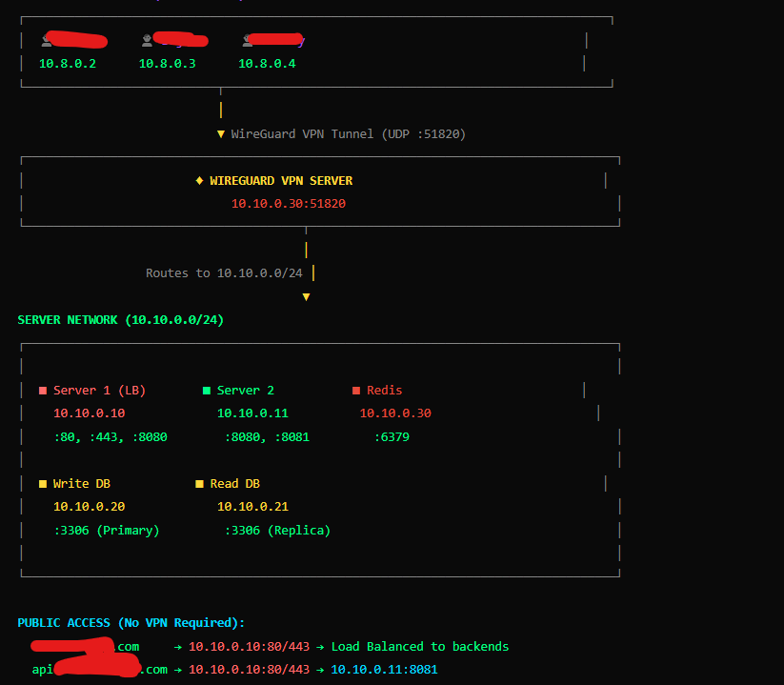Click the :3306 (Replica) port label
The height and width of the screenshot is (685, 784).
point(277,531)
